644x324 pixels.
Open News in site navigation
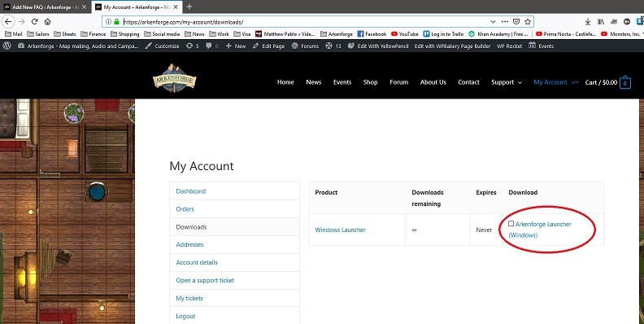[x=313, y=82]
